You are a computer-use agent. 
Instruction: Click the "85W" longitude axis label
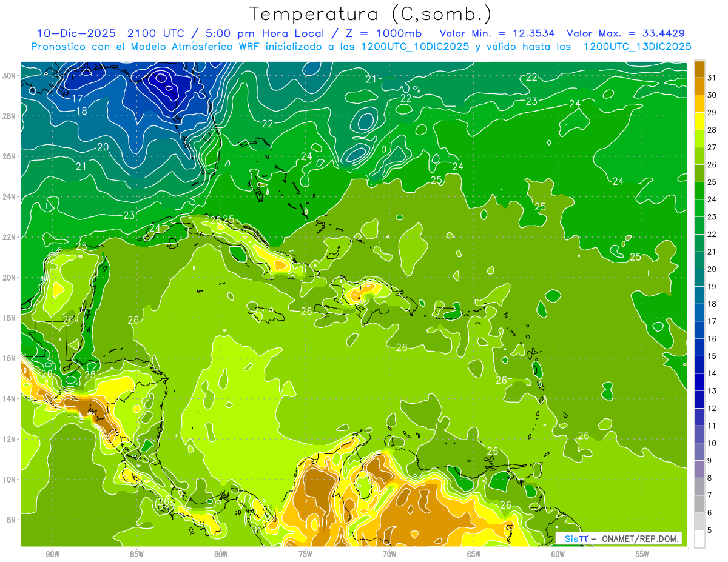136,554
